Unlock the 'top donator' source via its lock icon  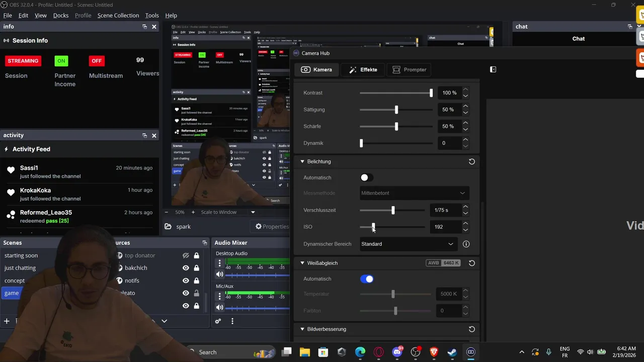point(196,255)
